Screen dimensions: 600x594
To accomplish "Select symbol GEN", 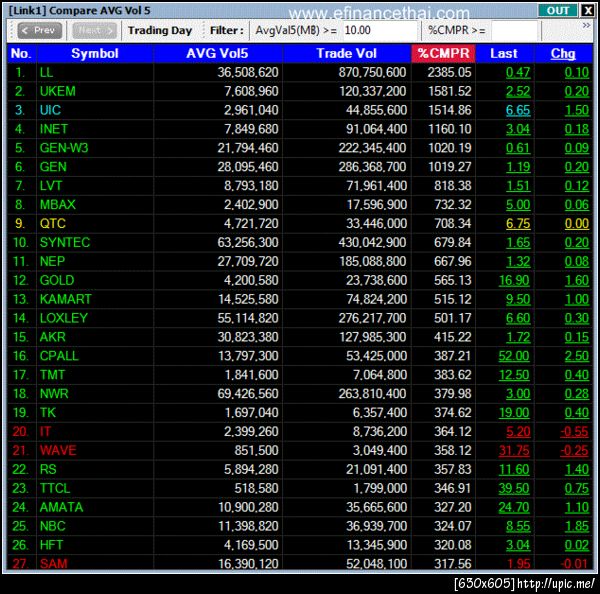I will click(53, 167).
